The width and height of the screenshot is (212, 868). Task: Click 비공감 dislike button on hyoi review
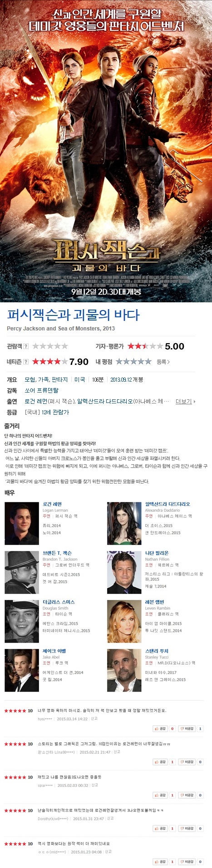tap(187, 729)
